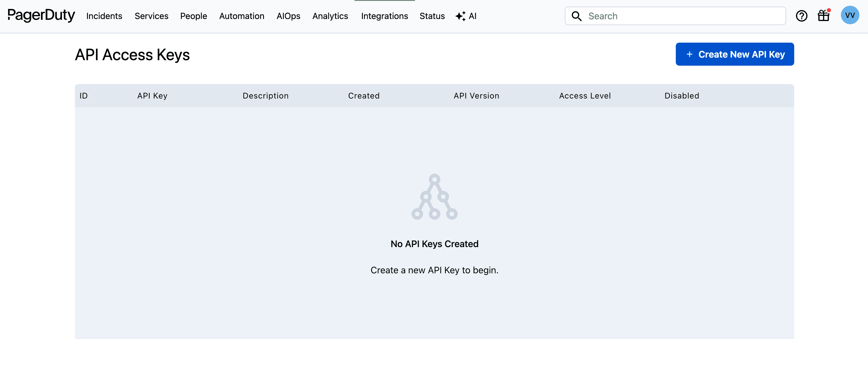This screenshot has width=868, height=379.
Task: Open the AI sparkle assistant
Action: pos(466,16)
